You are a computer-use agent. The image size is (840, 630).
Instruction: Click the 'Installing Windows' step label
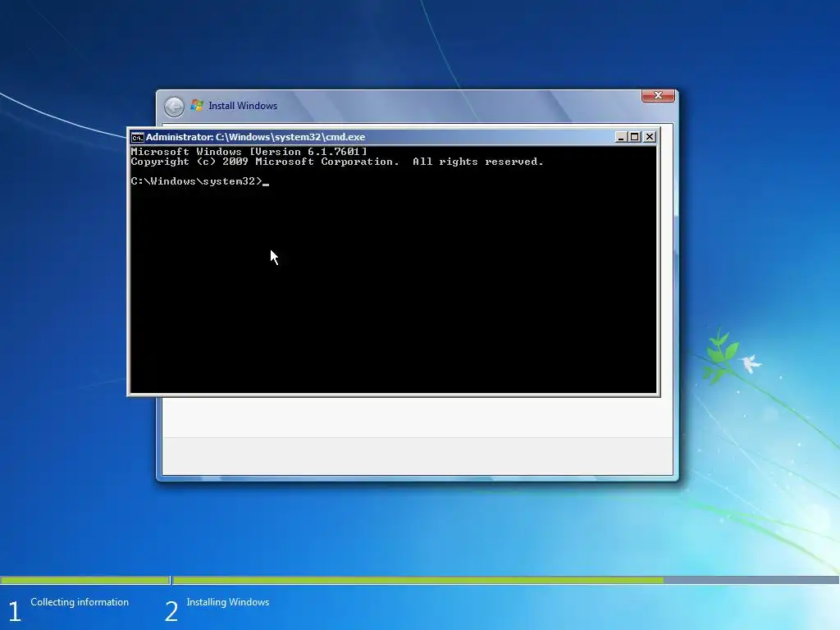228,602
